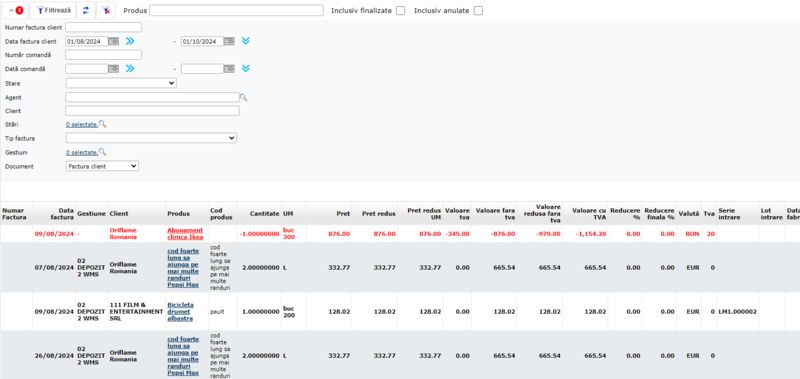Click down double-arrow in Dată comandă row
The height and width of the screenshot is (379, 800).
[246, 68]
